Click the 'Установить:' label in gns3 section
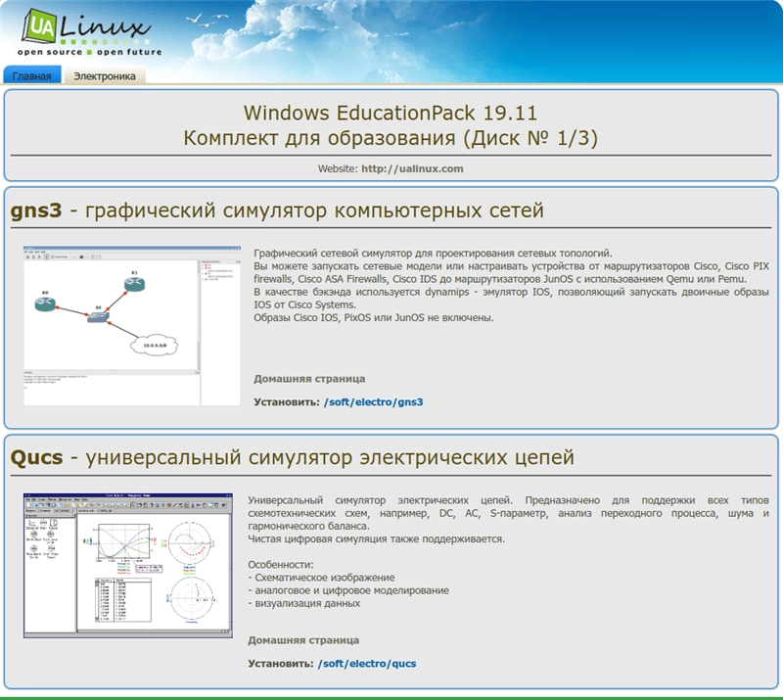This screenshot has width=783, height=700. coord(286,402)
